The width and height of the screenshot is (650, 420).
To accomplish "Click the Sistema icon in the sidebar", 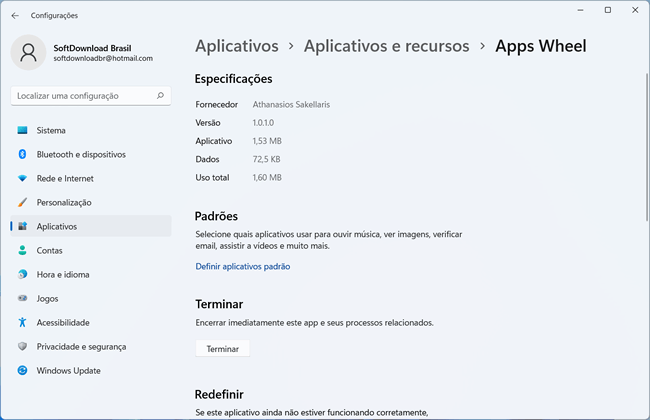I will coord(22,131).
